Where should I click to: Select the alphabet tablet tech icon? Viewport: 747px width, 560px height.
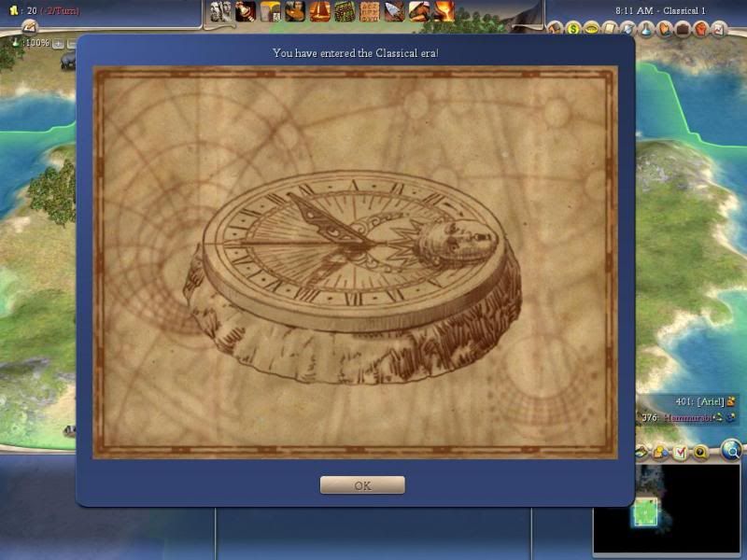[x=369, y=11]
